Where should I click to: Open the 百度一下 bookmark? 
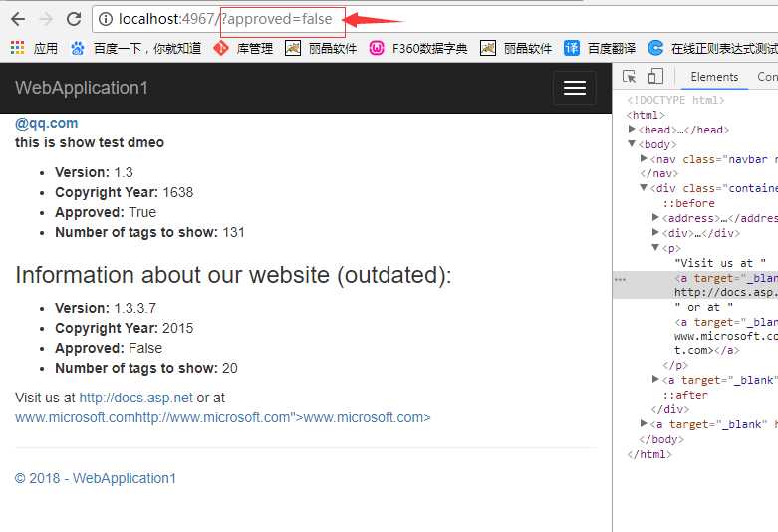click(135, 48)
